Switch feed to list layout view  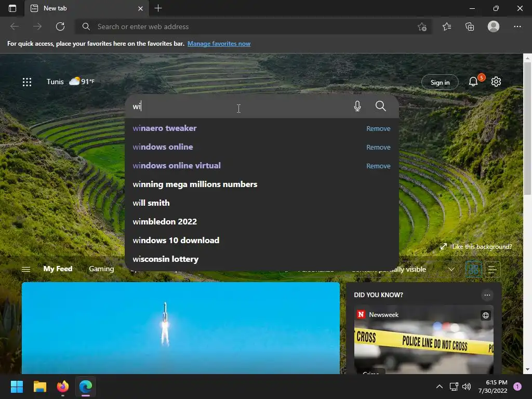[493, 270]
